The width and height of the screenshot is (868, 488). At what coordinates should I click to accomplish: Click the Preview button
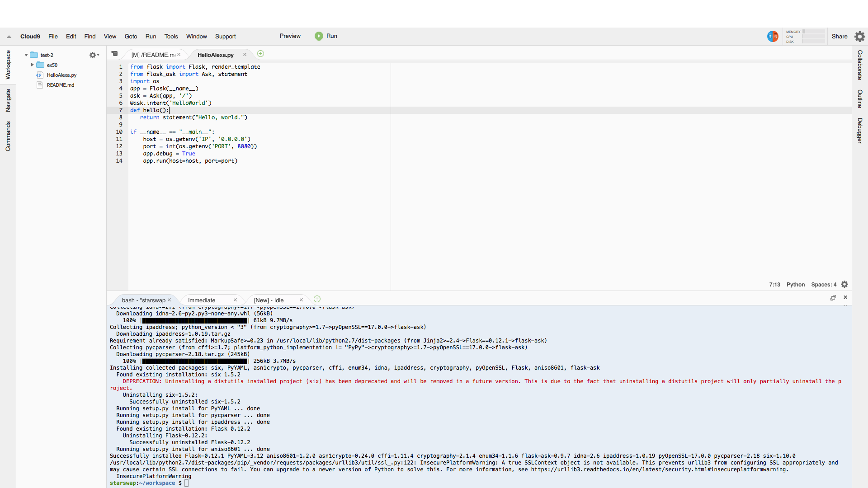point(290,36)
